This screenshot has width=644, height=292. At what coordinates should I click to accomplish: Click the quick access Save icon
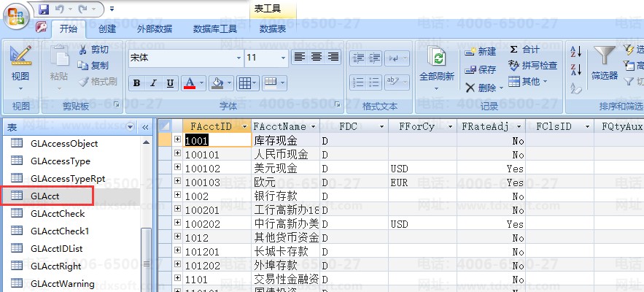coord(44,9)
